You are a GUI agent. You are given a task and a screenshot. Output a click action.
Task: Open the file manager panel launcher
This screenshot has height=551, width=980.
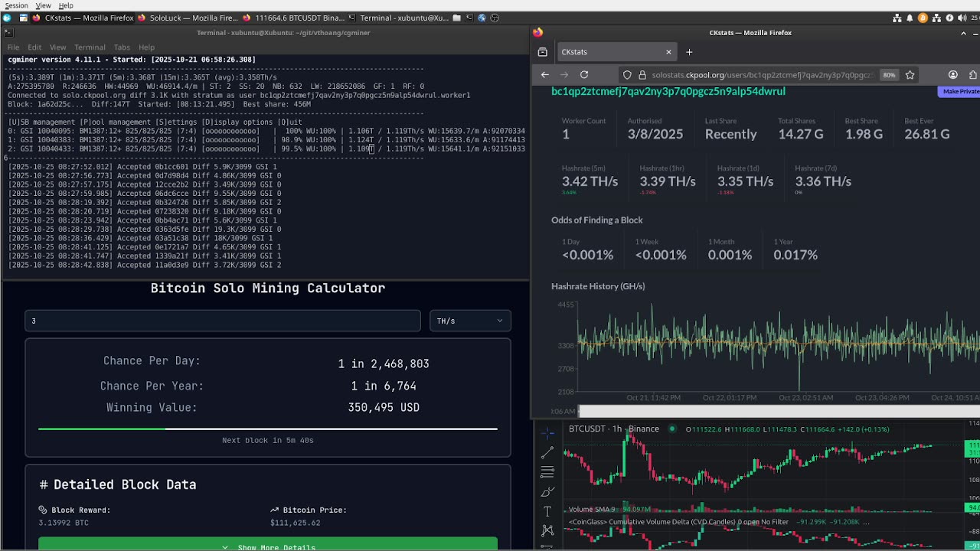pyautogui.click(x=457, y=18)
